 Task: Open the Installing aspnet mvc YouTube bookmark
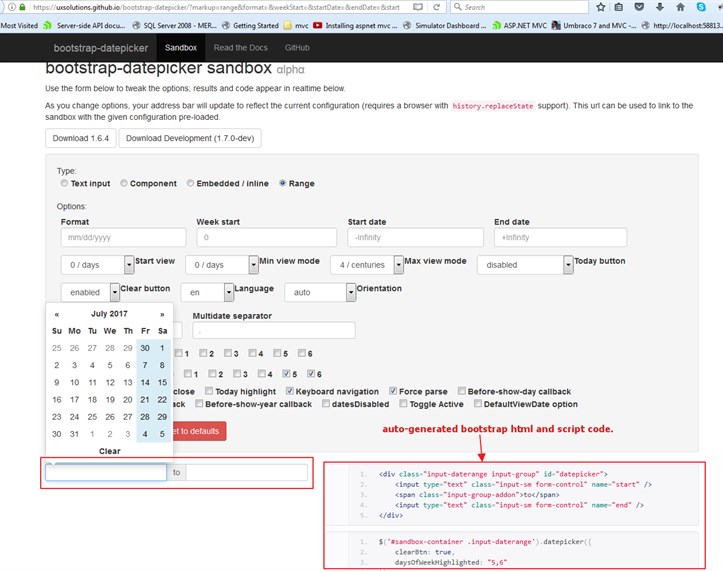coord(355,25)
